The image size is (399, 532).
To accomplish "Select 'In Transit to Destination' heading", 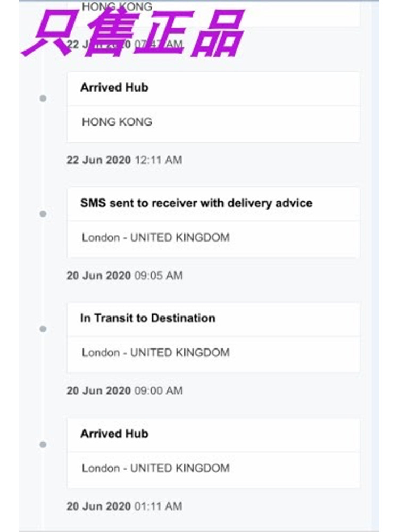I will point(148,318).
